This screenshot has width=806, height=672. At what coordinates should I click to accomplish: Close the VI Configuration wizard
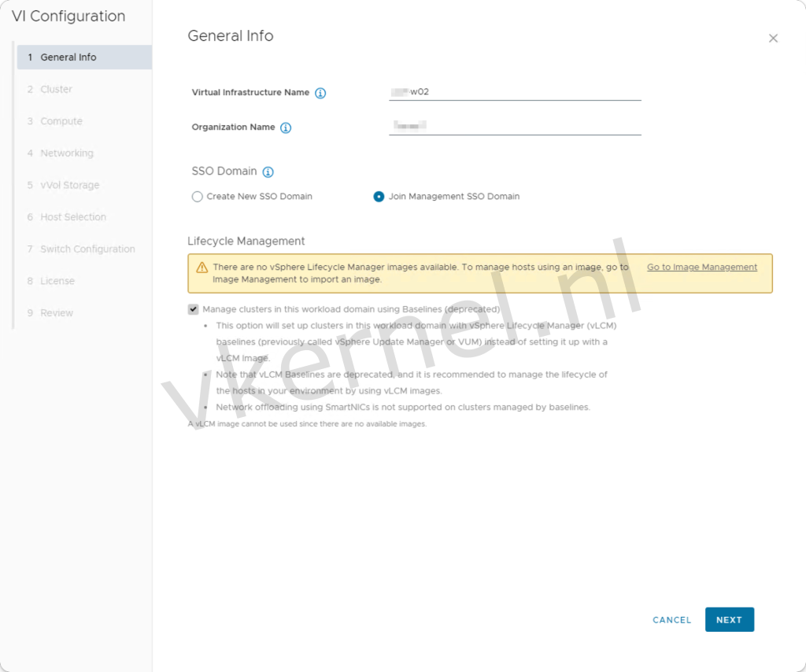(773, 38)
